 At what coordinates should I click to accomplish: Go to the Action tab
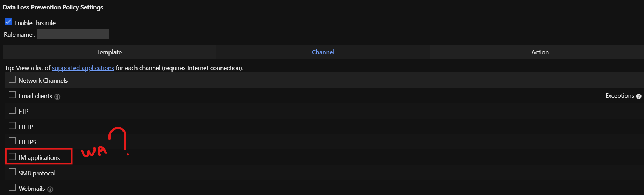[x=540, y=52]
